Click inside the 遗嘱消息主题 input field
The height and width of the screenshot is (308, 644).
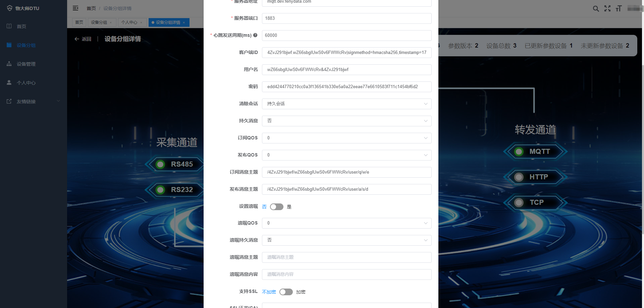[346, 257]
